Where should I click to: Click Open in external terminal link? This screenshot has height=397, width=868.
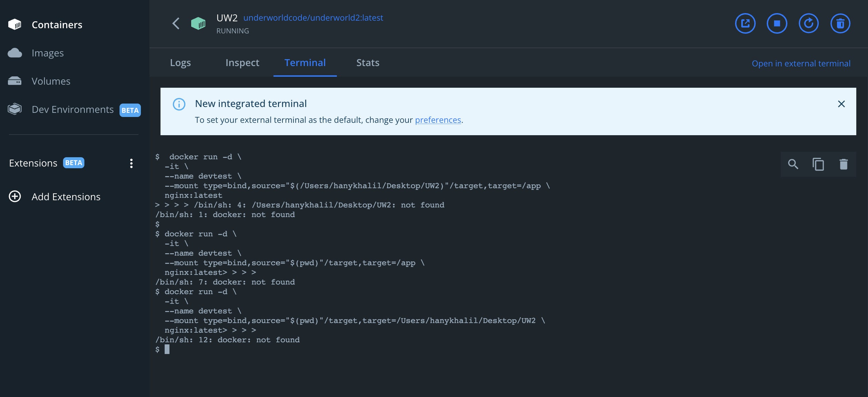[x=801, y=64]
